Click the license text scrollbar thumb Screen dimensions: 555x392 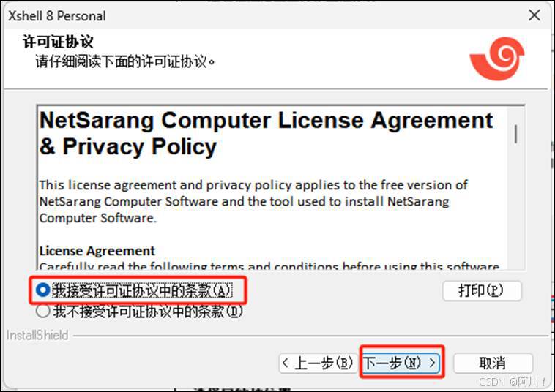(x=515, y=134)
